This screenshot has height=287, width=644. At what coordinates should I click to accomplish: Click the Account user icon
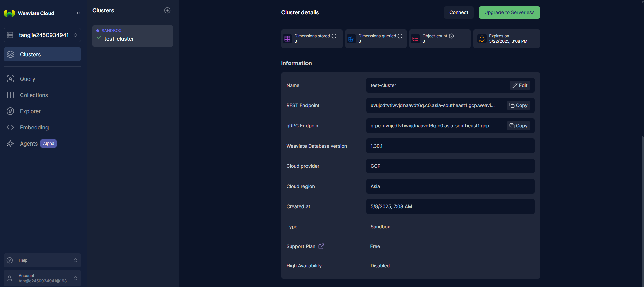pyautogui.click(x=10, y=278)
